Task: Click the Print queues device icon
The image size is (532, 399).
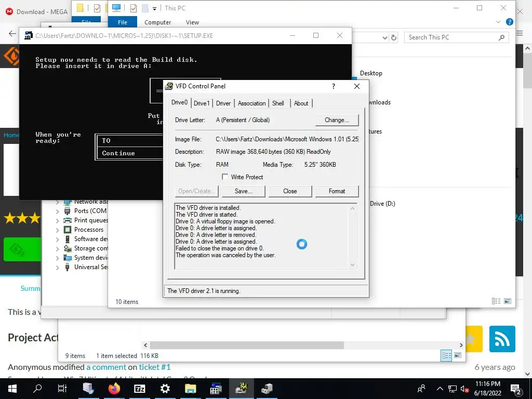Action: 68,220
